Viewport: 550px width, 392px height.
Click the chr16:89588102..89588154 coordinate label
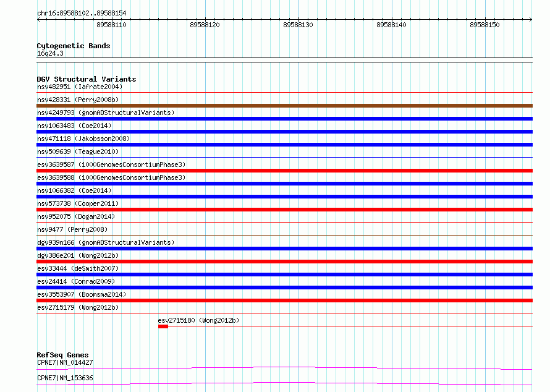click(82, 13)
